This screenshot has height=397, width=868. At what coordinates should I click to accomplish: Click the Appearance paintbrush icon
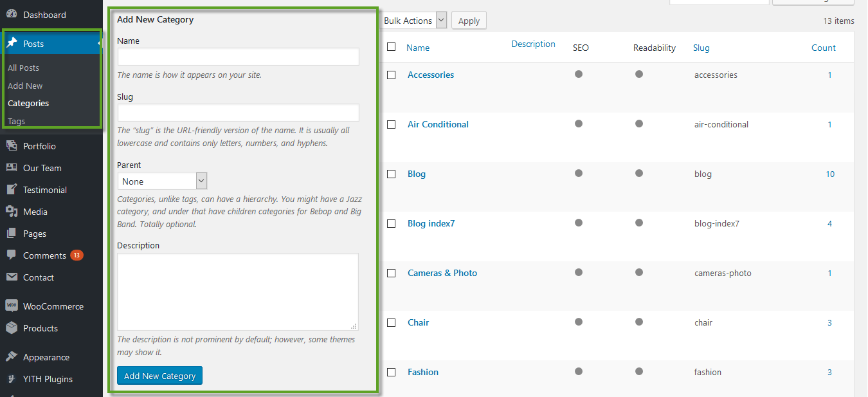coord(12,357)
